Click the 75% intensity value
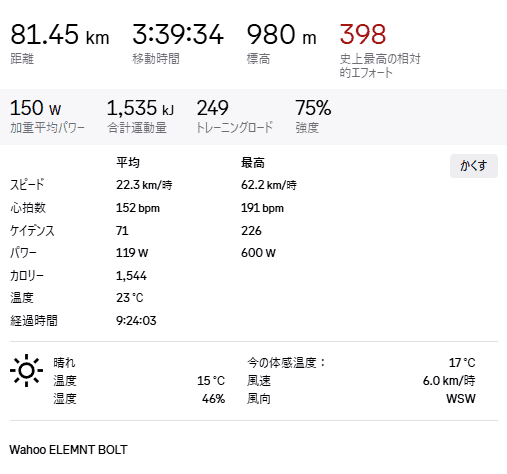Image resolution: width=507 pixels, height=474 pixels. pyautogui.click(x=313, y=108)
